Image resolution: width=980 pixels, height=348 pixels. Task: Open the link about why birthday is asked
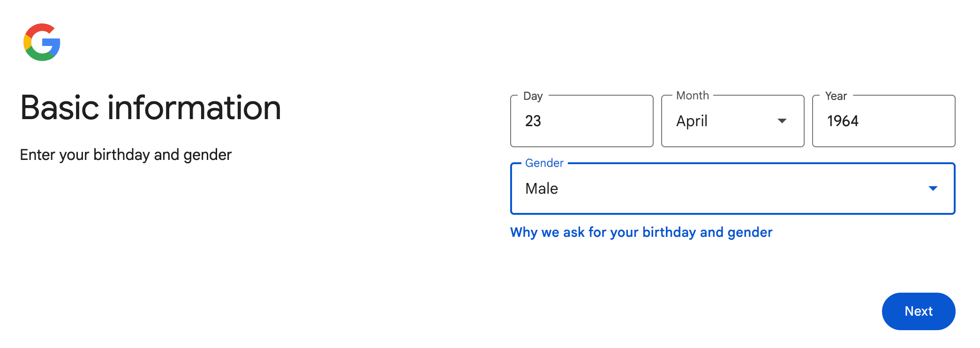641,232
